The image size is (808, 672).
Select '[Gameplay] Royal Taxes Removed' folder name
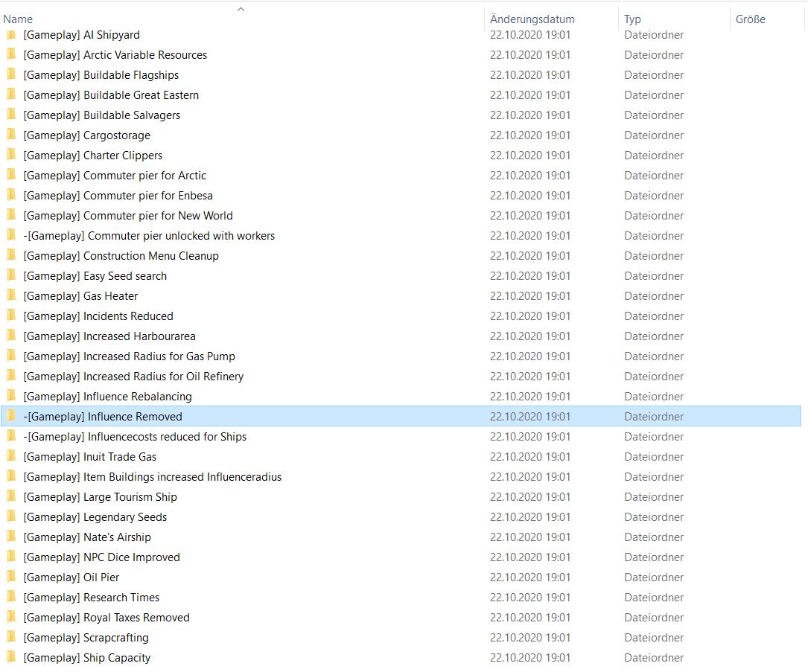106,618
